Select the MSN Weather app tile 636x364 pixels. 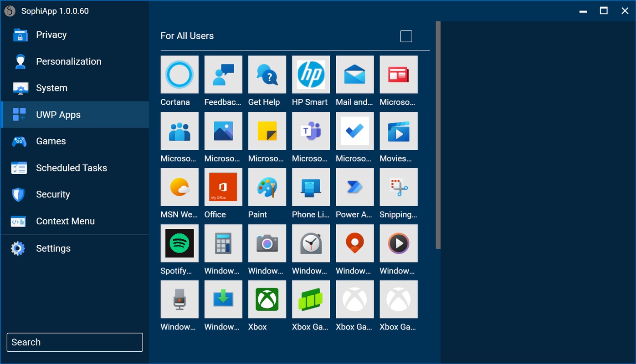pos(180,187)
